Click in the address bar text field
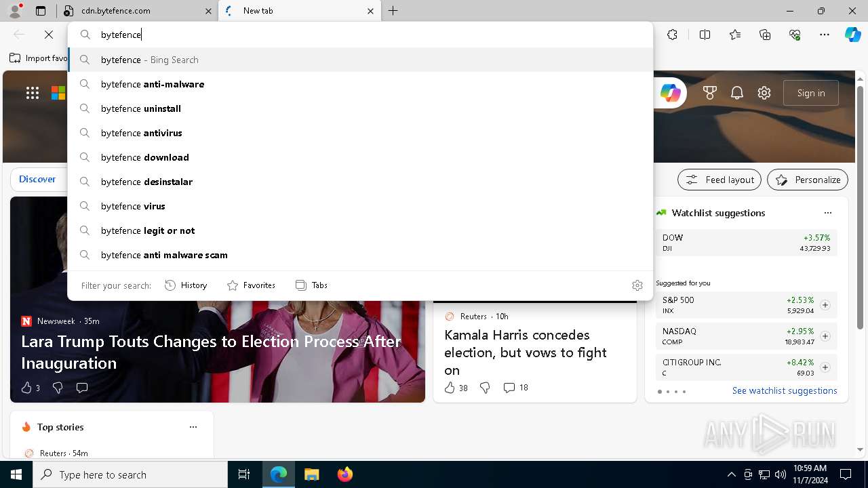 coord(359,35)
